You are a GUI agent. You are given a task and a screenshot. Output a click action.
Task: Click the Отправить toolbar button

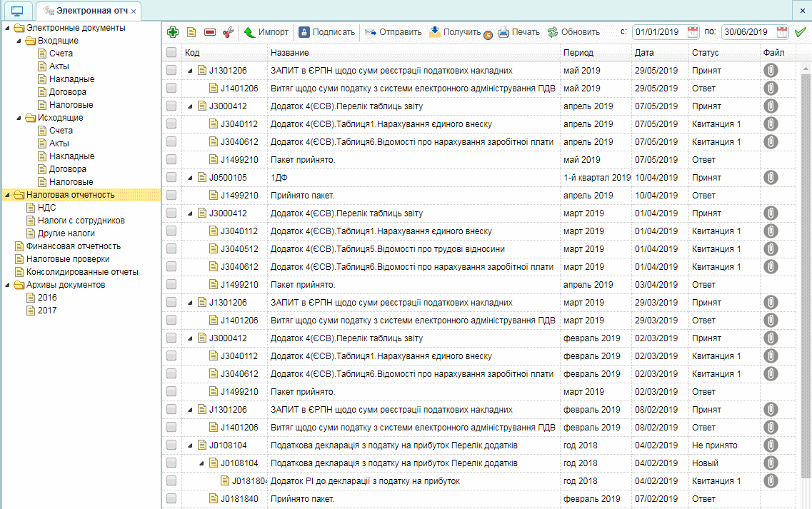point(393,32)
